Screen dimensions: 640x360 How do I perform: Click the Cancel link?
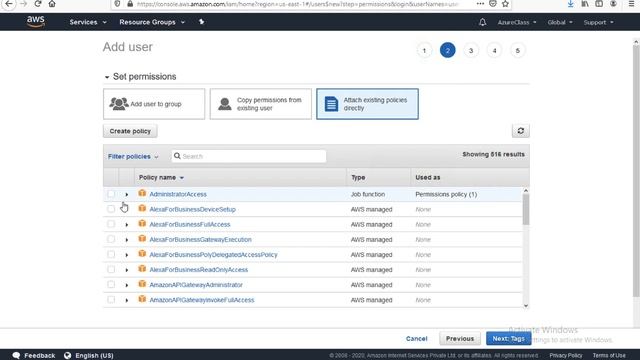[x=416, y=338]
